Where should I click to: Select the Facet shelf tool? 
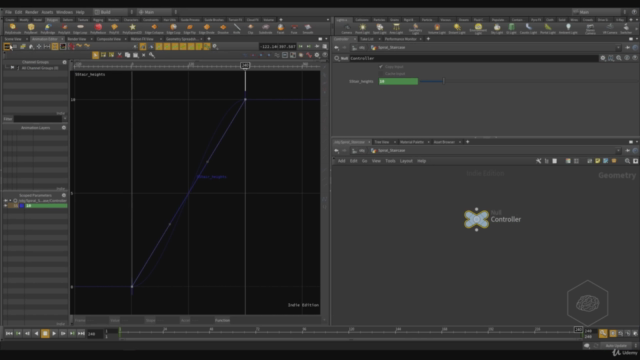tap(280, 29)
